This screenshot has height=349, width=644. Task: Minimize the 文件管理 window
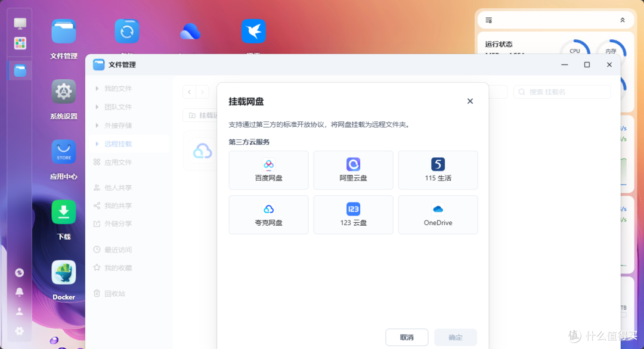(565, 65)
